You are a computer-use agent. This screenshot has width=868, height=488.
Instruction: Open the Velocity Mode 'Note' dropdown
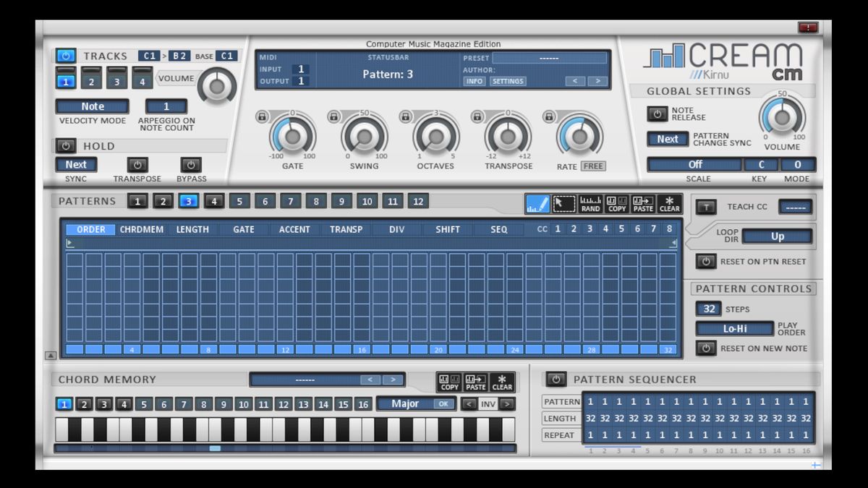93,106
